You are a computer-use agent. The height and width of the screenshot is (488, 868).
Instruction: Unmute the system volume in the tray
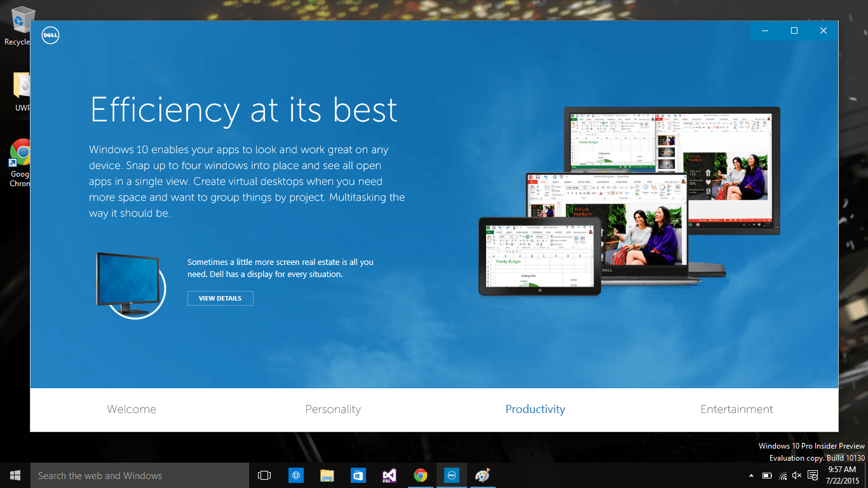coord(796,475)
